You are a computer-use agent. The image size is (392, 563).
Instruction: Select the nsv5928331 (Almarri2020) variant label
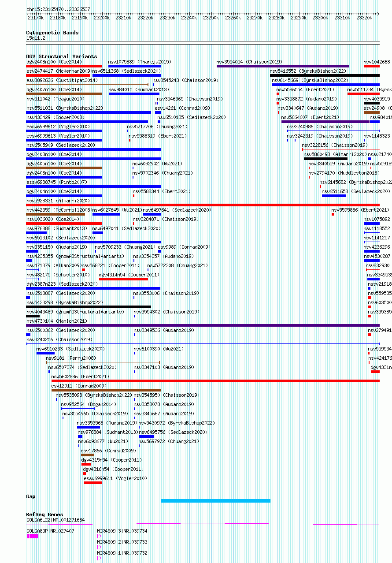pos(58,201)
